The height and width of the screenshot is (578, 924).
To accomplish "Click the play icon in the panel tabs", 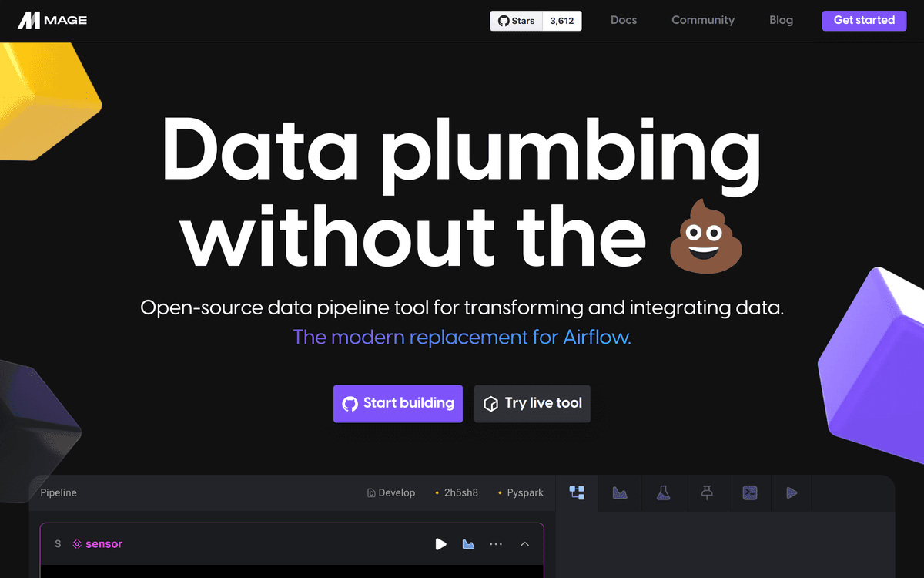I will point(792,492).
